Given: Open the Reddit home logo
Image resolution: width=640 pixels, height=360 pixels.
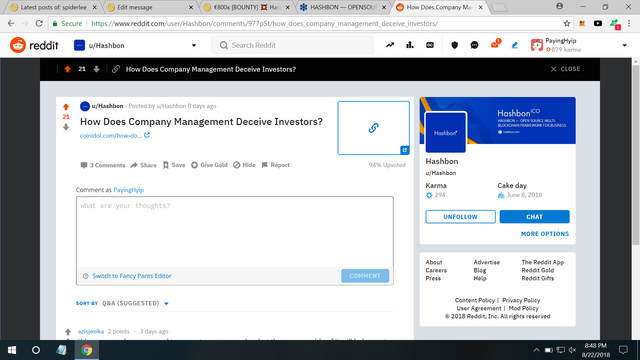Looking at the screenshot, I should [34, 45].
